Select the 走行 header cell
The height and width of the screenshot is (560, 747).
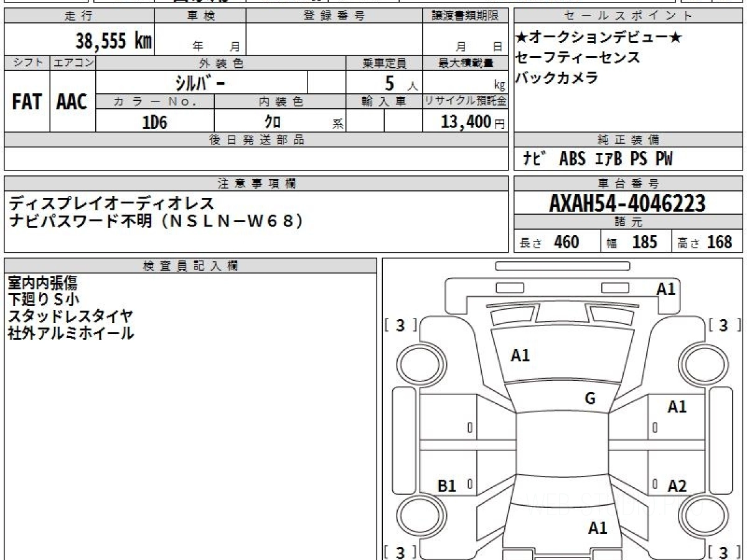pos(79,16)
